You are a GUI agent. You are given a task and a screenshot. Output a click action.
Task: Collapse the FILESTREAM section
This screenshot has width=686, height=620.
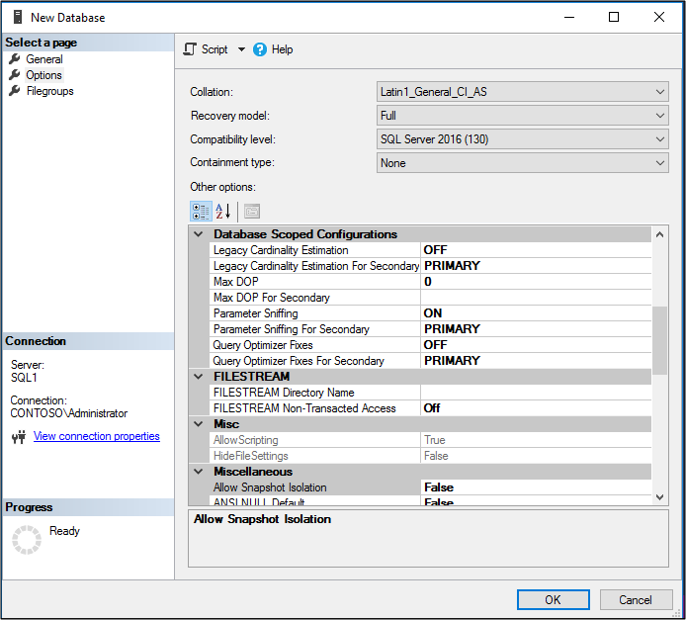point(198,377)
